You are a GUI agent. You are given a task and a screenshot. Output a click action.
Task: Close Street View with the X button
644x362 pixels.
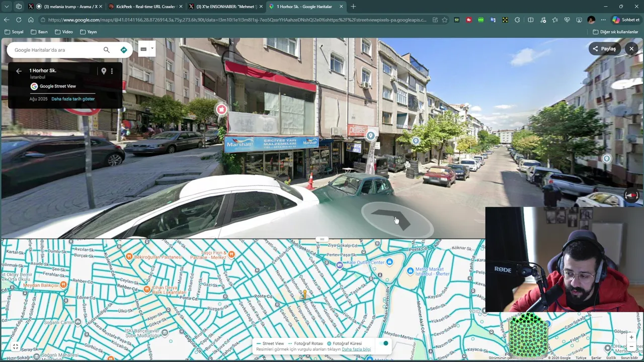tap(631, 49)
